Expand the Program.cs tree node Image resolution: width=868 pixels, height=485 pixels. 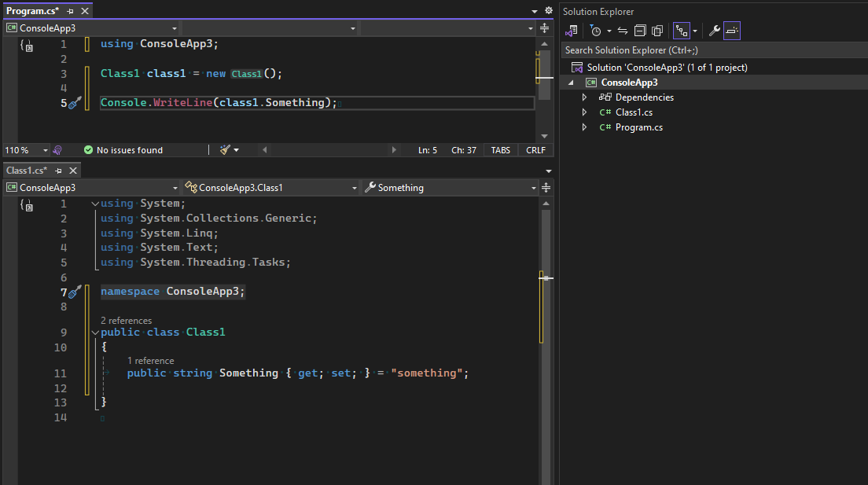[585, 127]
